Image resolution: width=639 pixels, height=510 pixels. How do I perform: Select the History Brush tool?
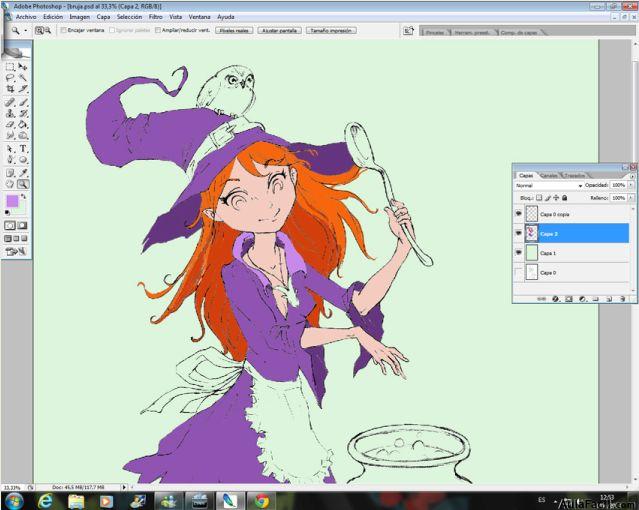[x=23, y=113]
